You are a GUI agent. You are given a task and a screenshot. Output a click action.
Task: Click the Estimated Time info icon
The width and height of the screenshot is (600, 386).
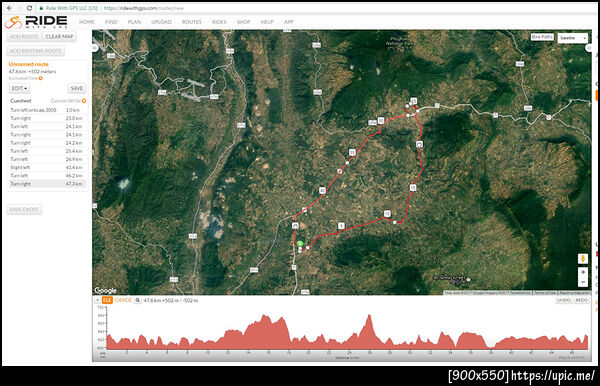[x=41, y=78]
